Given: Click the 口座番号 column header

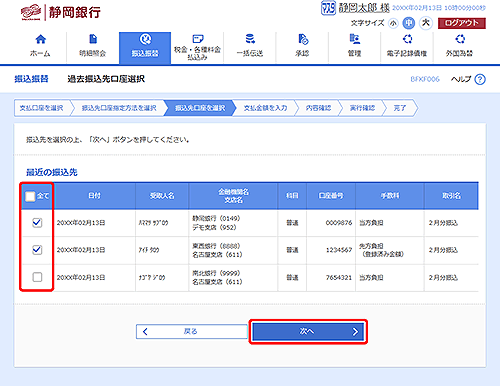Looking at the screenshot, I should [331, 196].
